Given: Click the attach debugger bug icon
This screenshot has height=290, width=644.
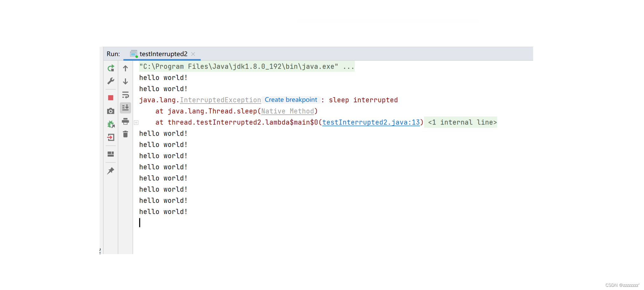Looking at the screenshot, I should click(x=111, y=124).
